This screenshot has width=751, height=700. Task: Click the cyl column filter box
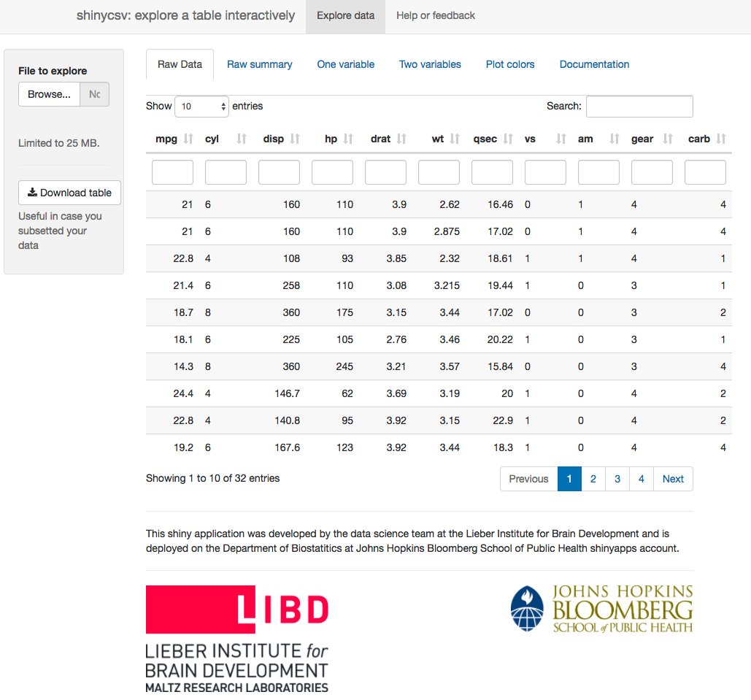coord(226,172)
